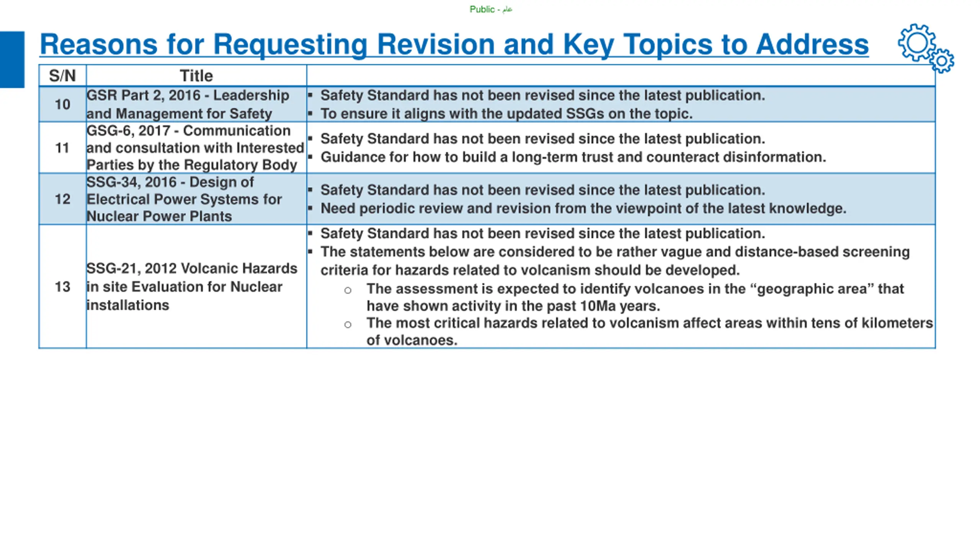Screen dimensions: 980x551
Task: Select the SSG-21 Volcanic Hazards title cell
Action: 196,287
